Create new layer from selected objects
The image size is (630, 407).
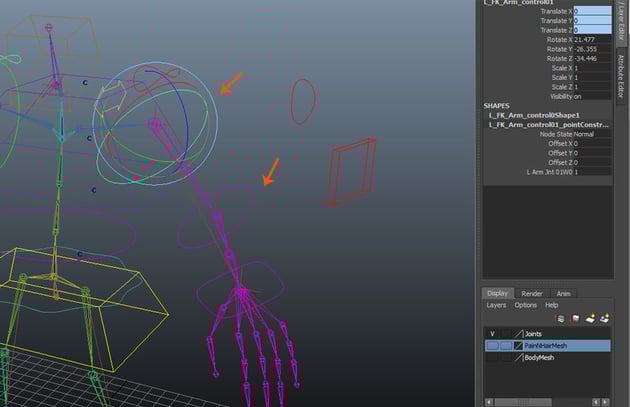click(x=605, y=318)
